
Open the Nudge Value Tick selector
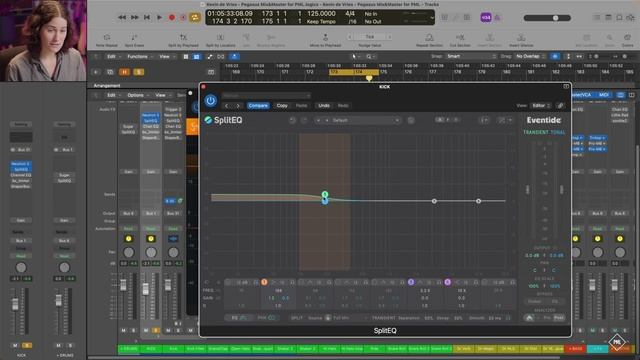pyautogui.click(x=370, y=37)
